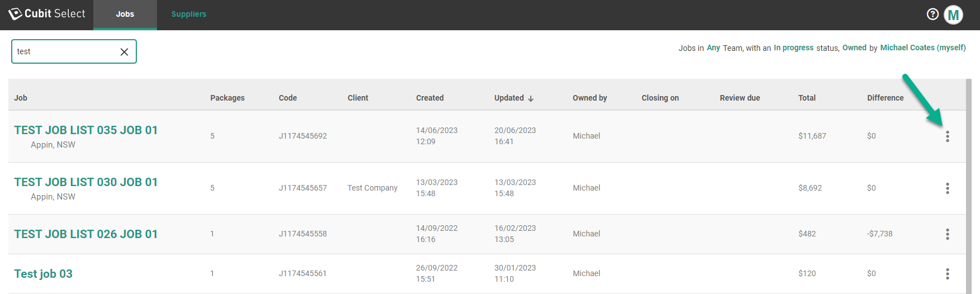Select the Jobs tab

[x=125, y=15]
